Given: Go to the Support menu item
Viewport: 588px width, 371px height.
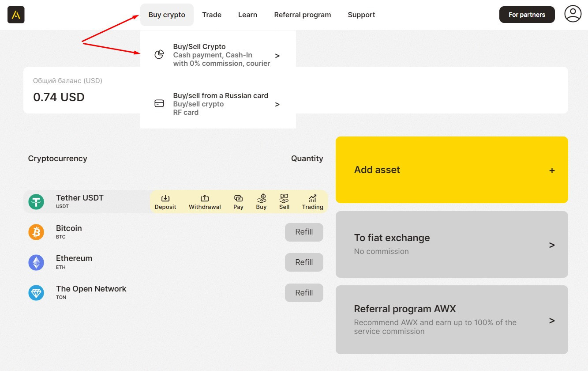Looking at the screenshot, I should [361, 15].
